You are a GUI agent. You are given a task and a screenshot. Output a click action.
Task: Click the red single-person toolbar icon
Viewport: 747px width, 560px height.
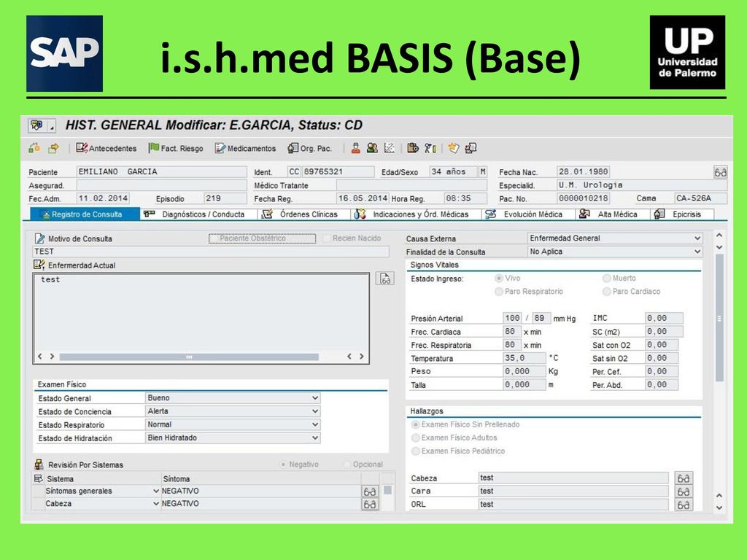[x=355, y=148]
